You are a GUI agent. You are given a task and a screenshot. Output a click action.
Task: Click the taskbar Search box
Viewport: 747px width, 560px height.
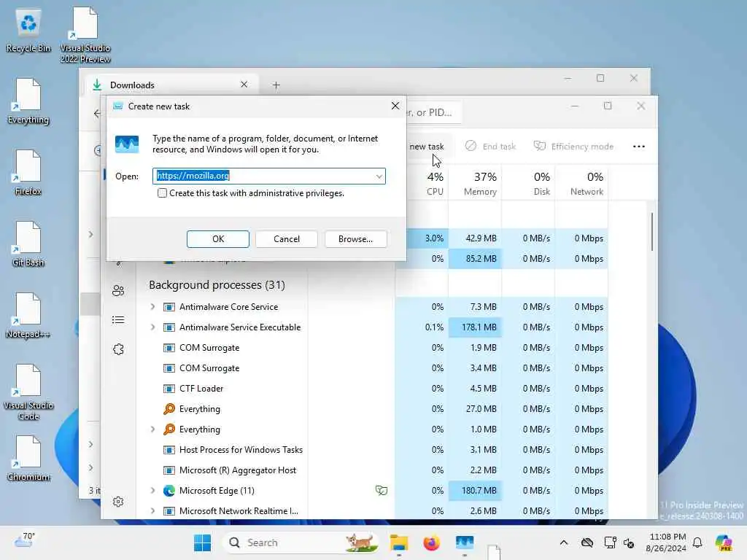click(x=301, y=542)
